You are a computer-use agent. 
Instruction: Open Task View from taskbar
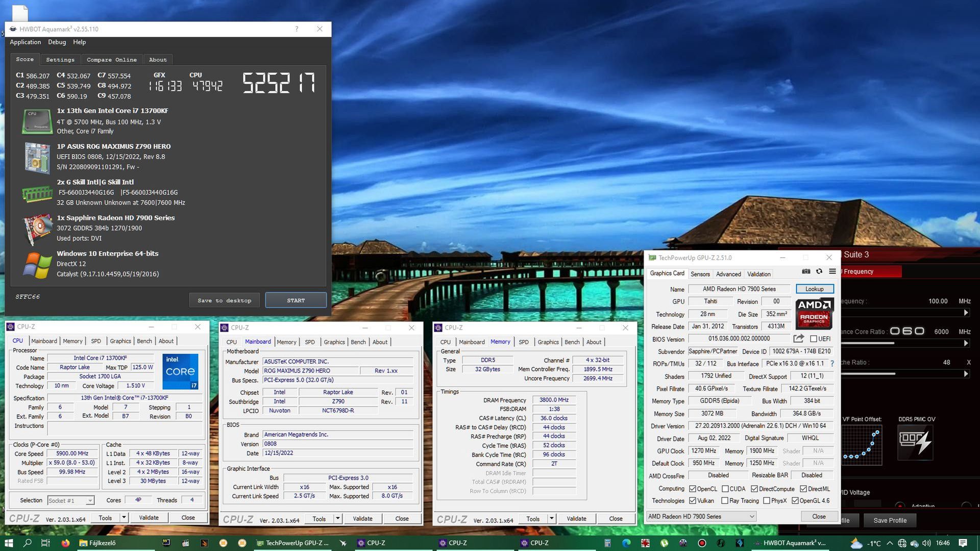(x=45, y=543)
